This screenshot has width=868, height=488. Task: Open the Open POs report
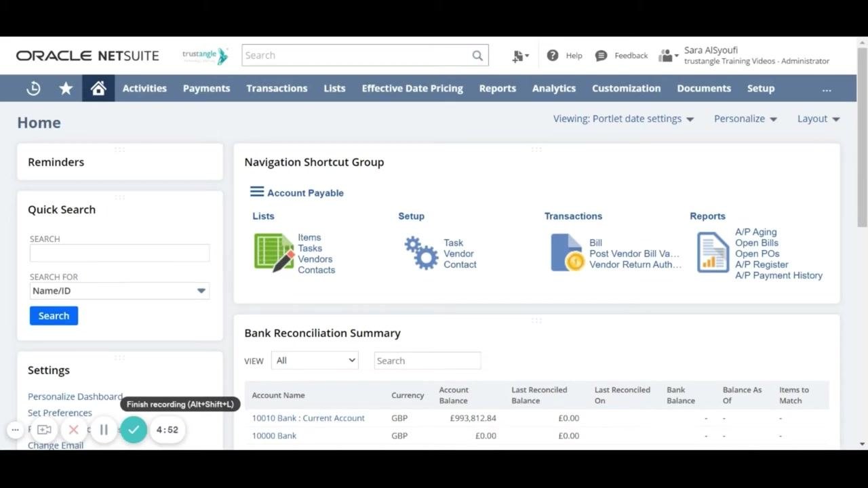tap(757, 253)
